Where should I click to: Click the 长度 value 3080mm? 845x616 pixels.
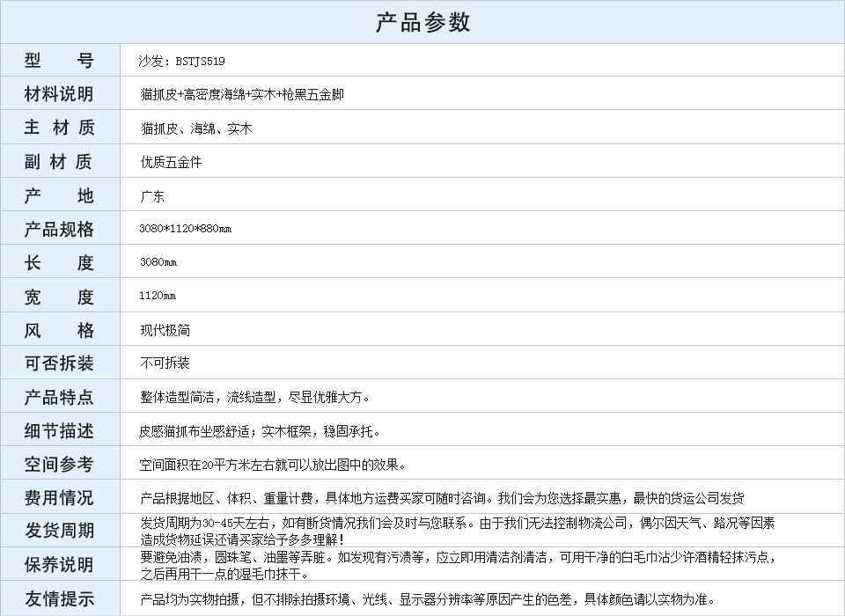pos(158,262)
